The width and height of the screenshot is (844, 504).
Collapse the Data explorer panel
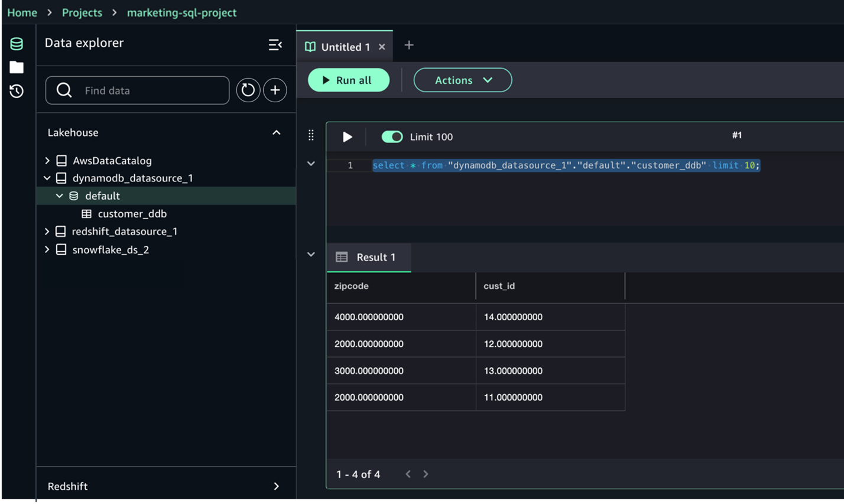coord(275,45)
